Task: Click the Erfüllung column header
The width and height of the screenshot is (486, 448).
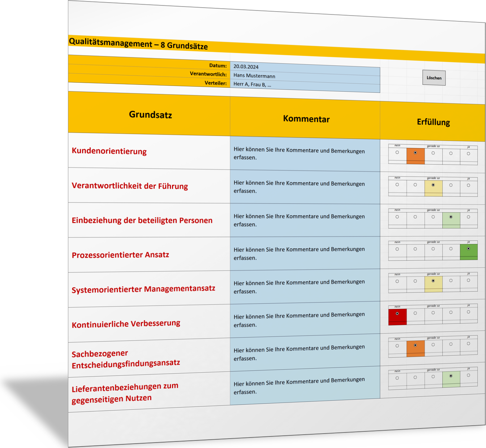Action: (433, 122)
